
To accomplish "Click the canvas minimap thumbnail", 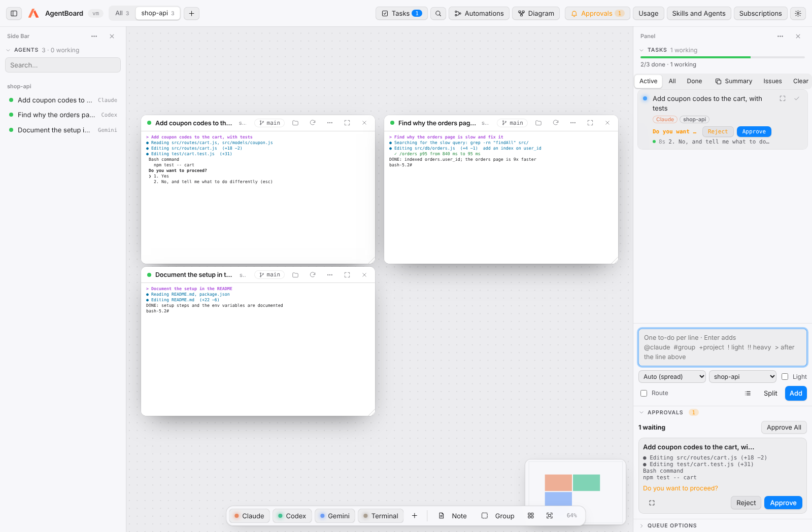I will 576,491.
